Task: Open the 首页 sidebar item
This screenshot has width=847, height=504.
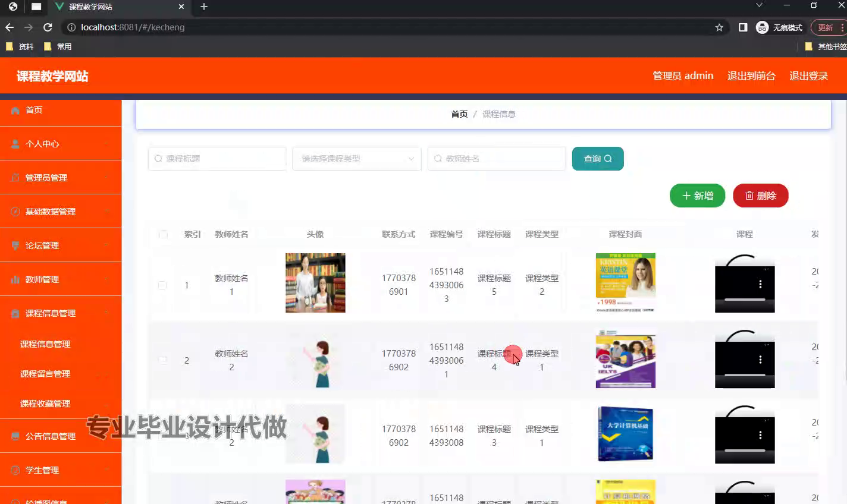Action: [61, 110]
